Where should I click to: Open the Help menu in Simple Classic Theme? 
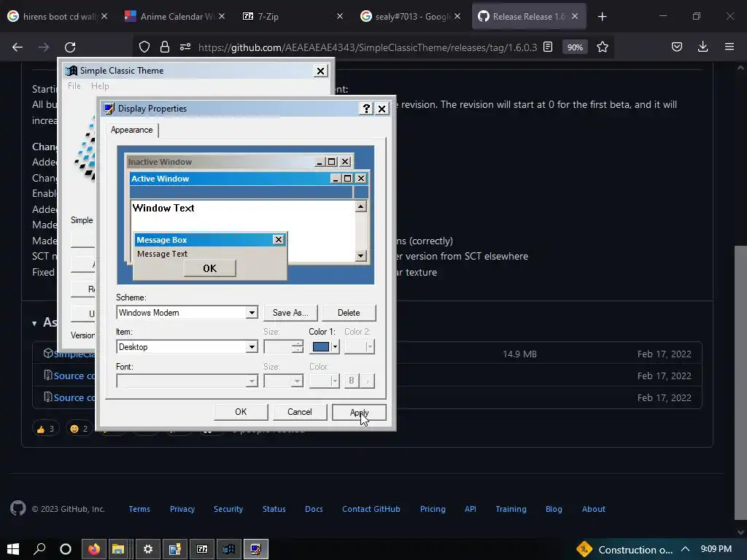(x=100, y=86)
